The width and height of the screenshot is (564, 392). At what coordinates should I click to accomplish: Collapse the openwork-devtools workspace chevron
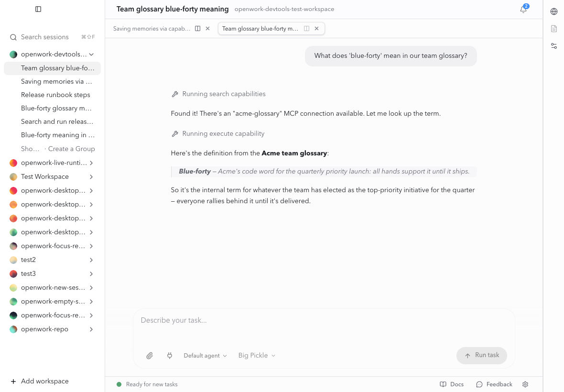91,54
